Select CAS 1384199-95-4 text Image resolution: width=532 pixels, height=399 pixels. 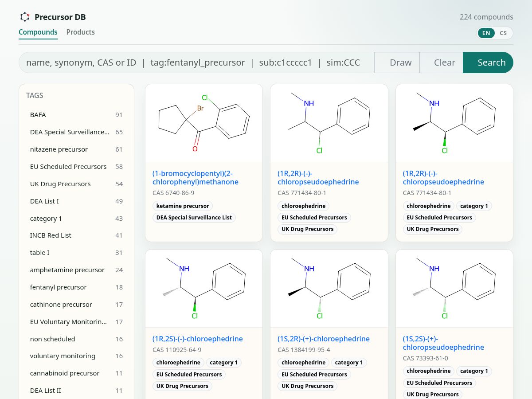tap(304, 350)
